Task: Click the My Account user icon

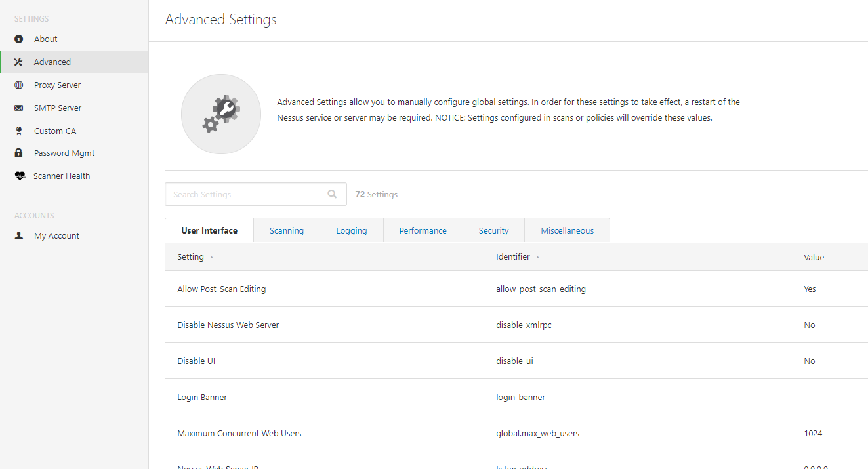Action: pos(19,236)
